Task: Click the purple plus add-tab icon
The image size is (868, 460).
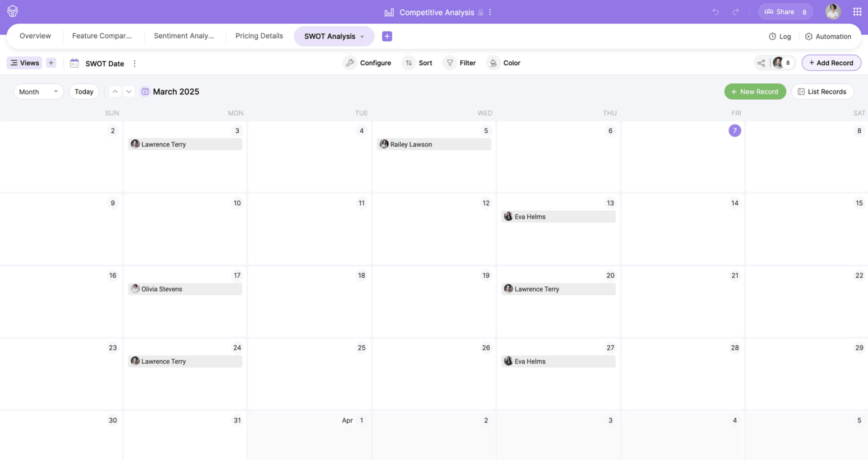Action: 387,36
